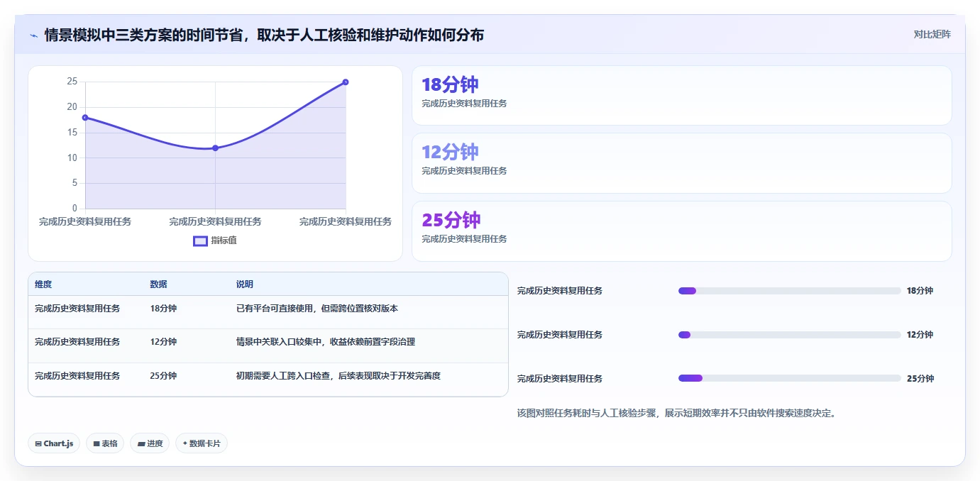Click the 12分钟 value right of progress bar
The width and height of the screenshot is (980, 481).
point(920,335)
